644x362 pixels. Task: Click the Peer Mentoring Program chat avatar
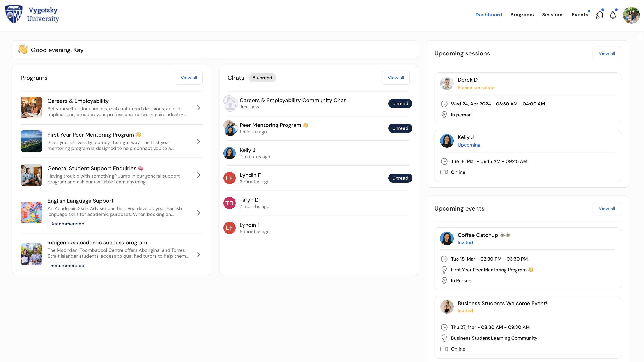tap(230, 128)
